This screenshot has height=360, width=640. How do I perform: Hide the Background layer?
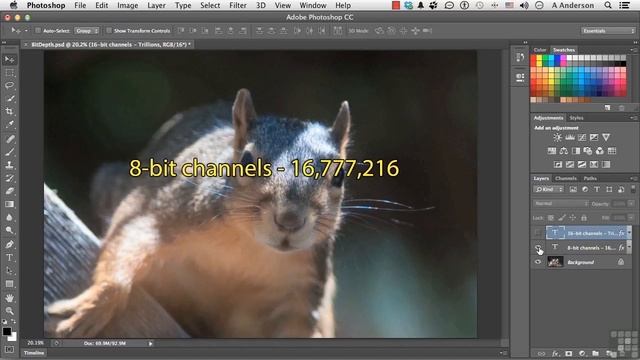538,262
